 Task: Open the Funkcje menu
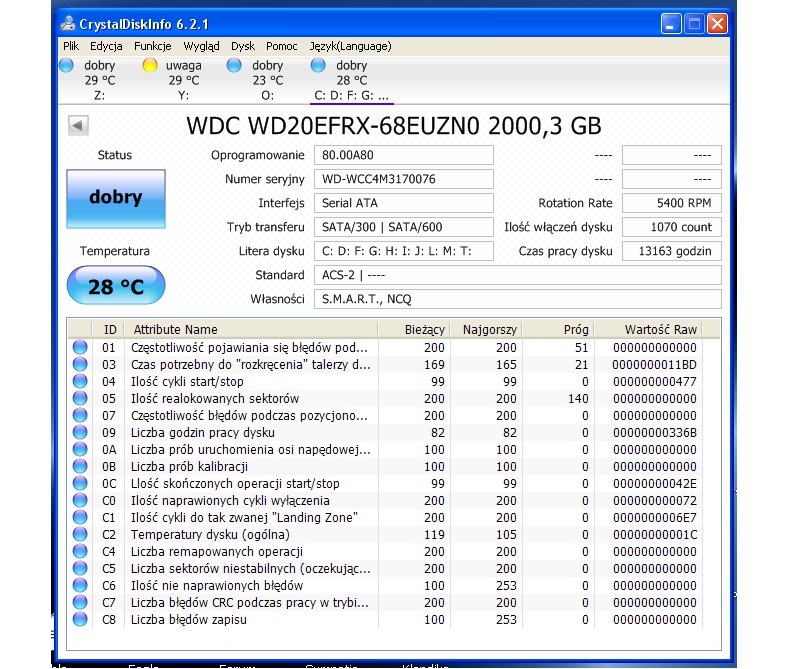click(153, 46)
